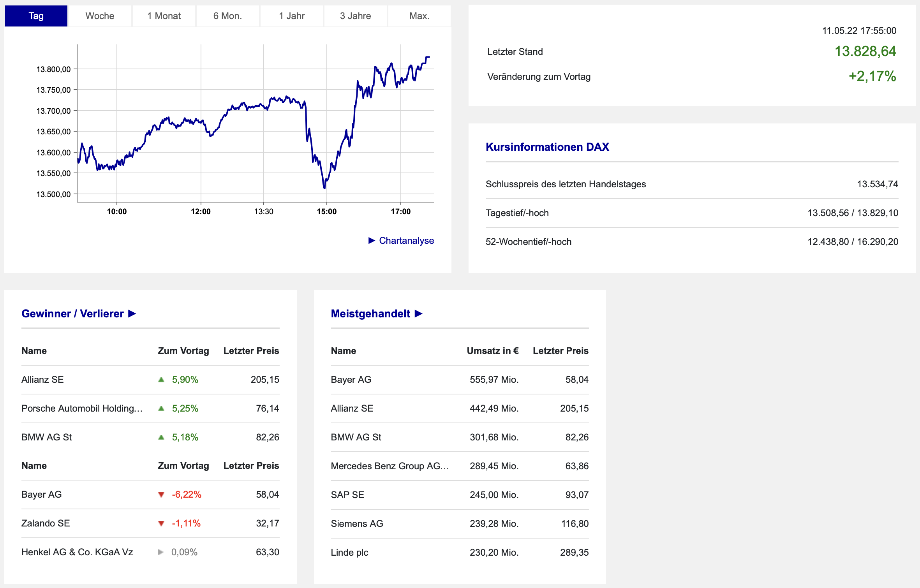This screenshot has width=920, height=588.
Task: Switch chart to 1 Monat view
Action: click(164, 16)
